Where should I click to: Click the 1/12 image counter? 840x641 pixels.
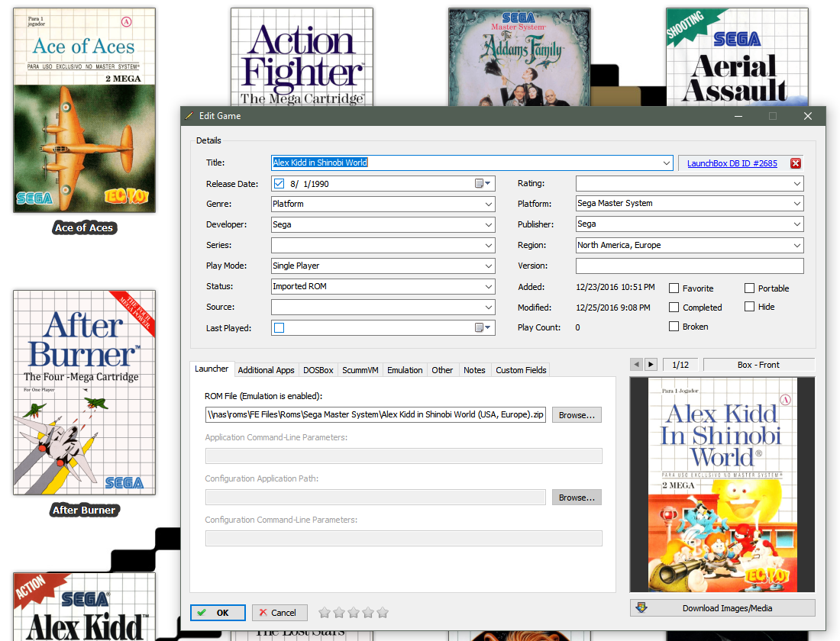coord(680,365)
